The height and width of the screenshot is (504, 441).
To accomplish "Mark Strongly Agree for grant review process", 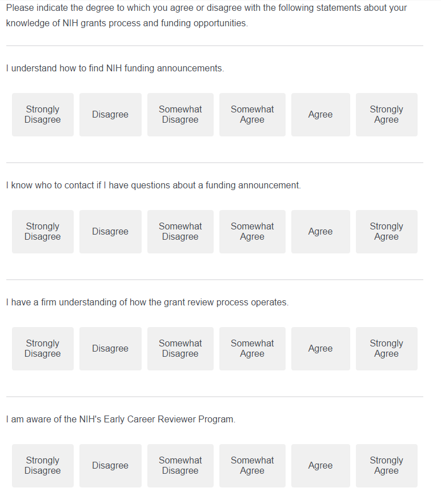I will (386, 349).
